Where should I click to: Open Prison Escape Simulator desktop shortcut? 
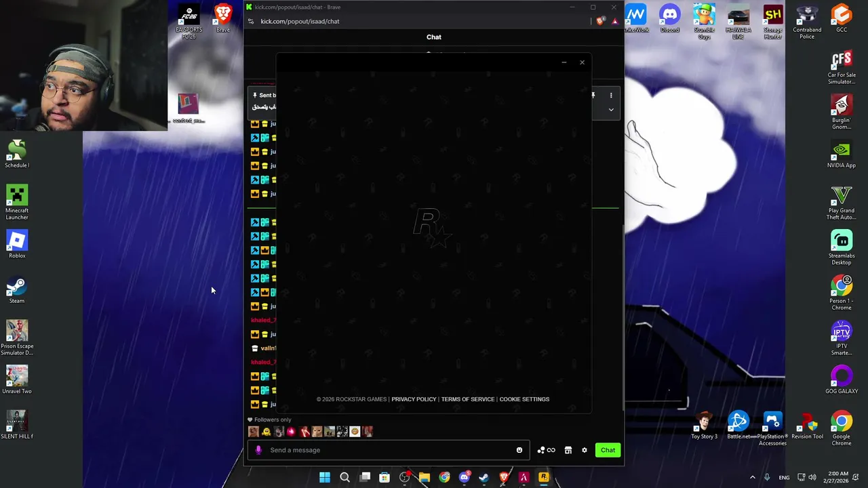(17, 338)
